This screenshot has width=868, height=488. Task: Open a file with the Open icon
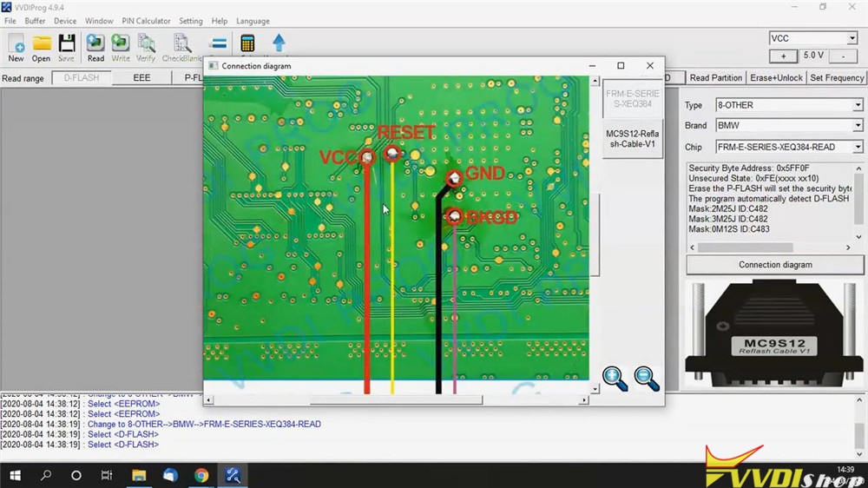coord(41,47)
